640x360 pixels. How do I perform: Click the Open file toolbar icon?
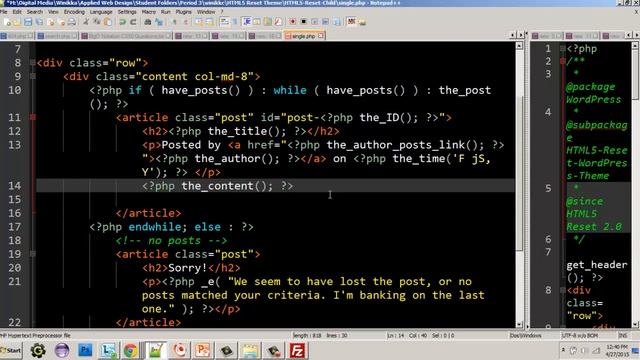point(17,22)
